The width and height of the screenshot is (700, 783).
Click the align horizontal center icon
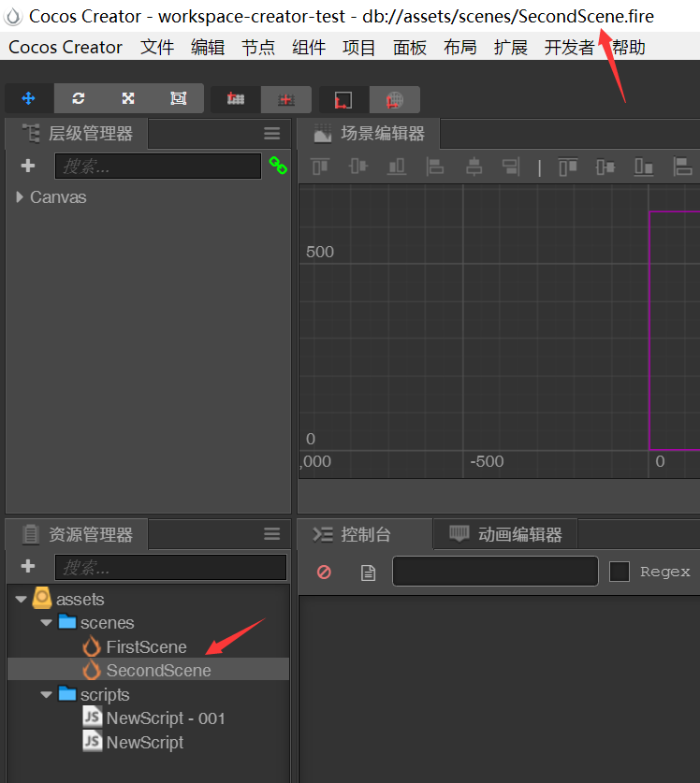(x=474, y=167)
